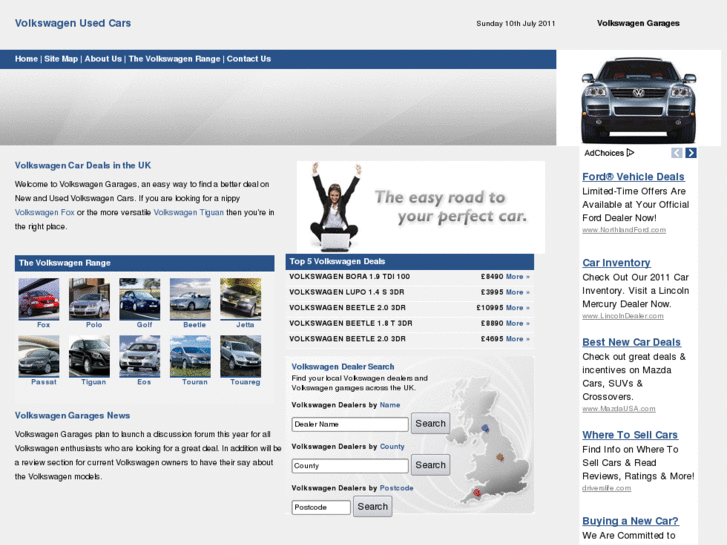This screenshot has height=545, width=727.
Task: Visit www.MazdaUSA.com ad URL
Action: click(x=619, y=409)
